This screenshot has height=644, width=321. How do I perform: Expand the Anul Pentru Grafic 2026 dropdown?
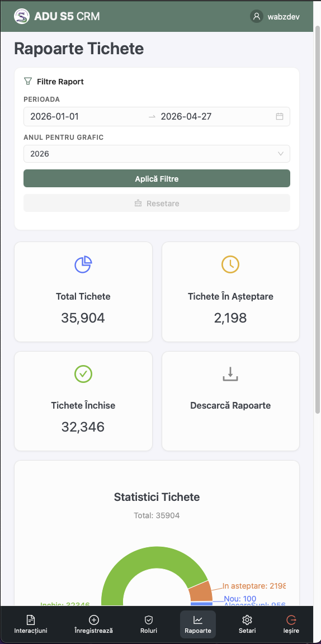[x=157, y=154]
